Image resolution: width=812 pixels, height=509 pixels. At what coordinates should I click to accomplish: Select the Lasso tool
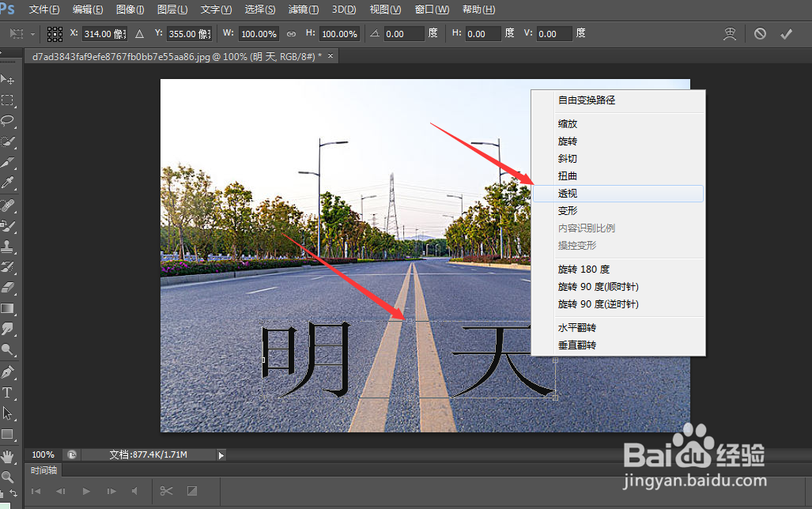[x=9, y=120]
